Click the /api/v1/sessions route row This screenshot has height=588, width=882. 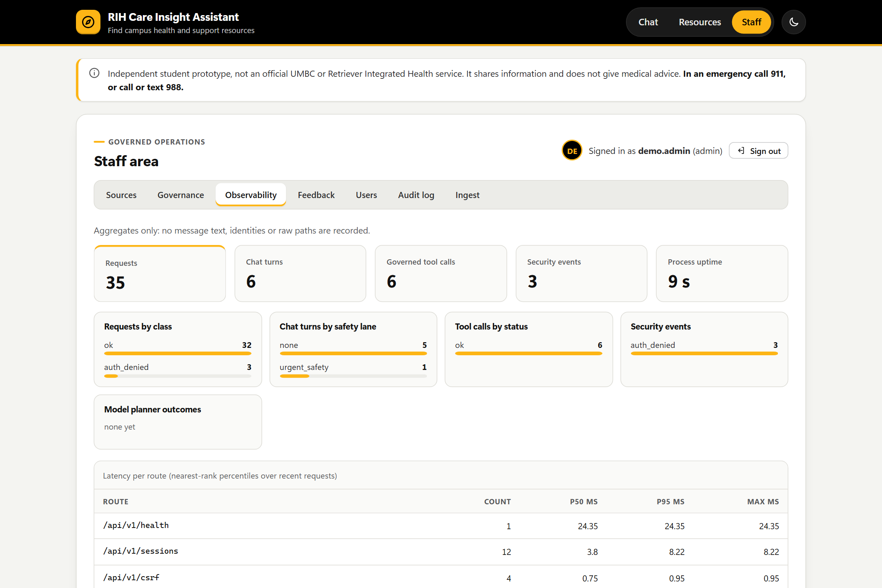[441, 552]
